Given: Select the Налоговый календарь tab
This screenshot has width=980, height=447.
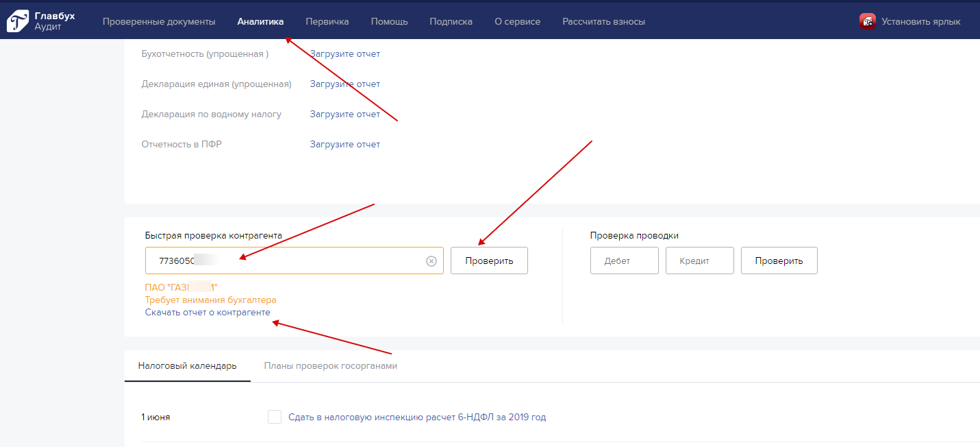Looking at the screenshot, I should tap(187, 365).
